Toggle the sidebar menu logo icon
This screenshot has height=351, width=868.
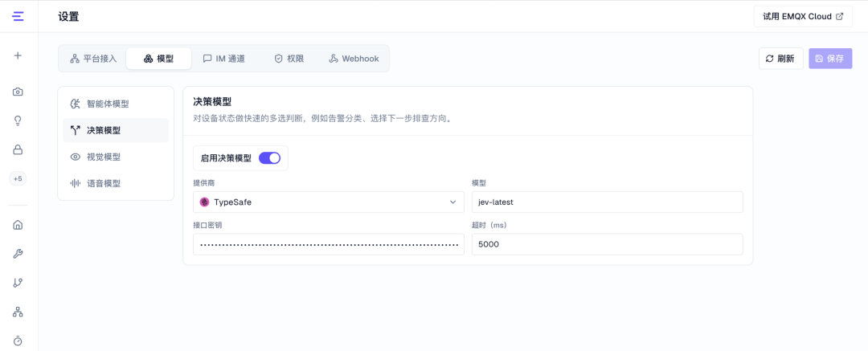pyautogui.click(x=18, y=17)
